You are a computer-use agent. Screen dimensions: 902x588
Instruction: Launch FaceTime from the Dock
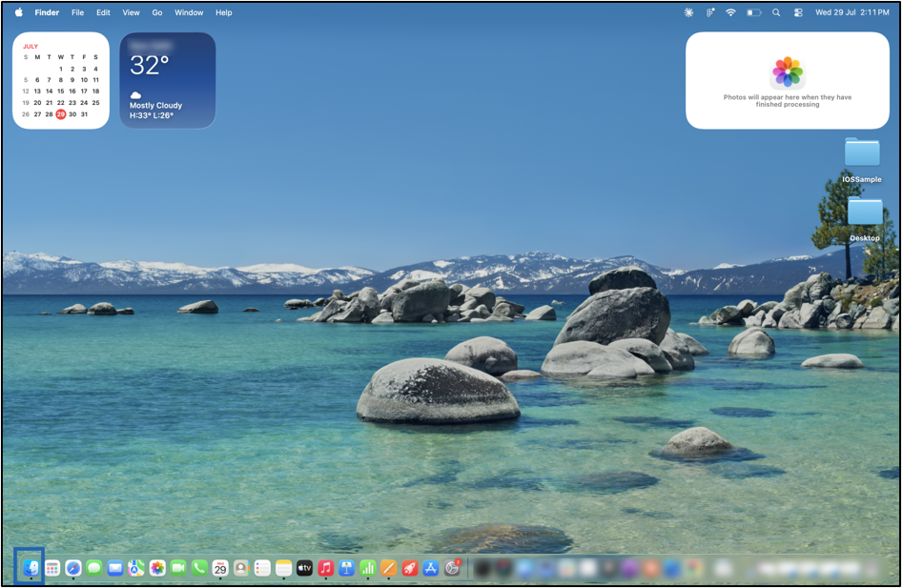tap(178, 568)
